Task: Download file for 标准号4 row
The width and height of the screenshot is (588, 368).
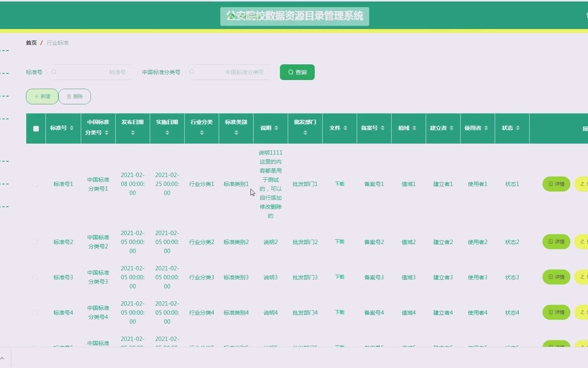Action: pos(339,312)
